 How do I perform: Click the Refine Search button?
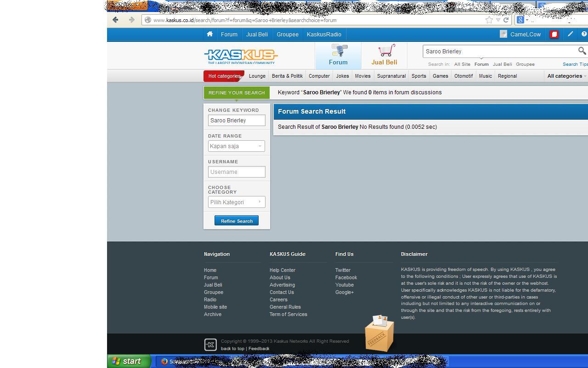tap(237, 221)
